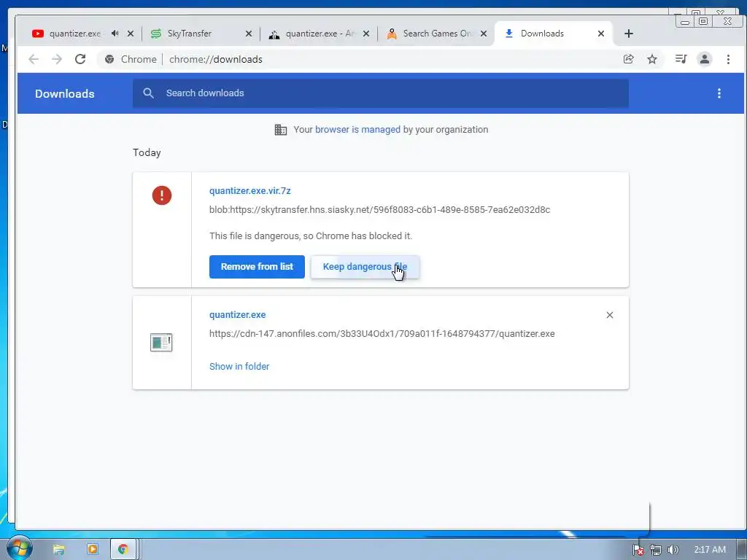Go forward with the forward arrow

click(57, 59)
